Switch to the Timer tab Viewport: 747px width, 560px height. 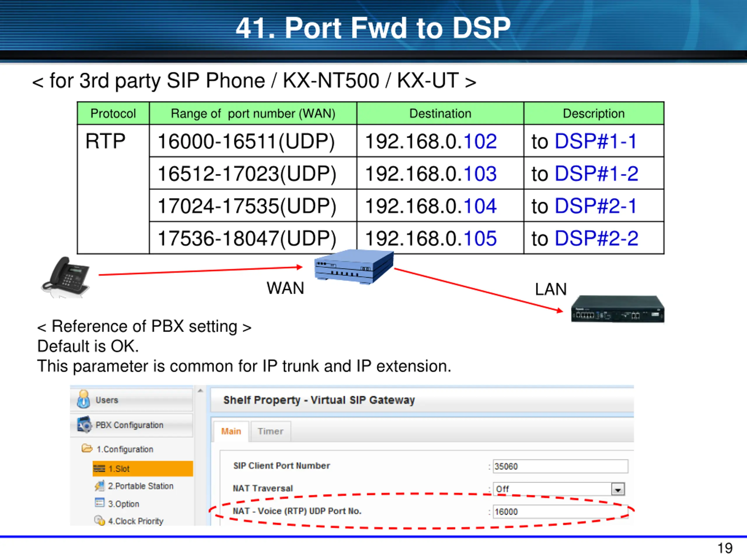click(270, 431)
